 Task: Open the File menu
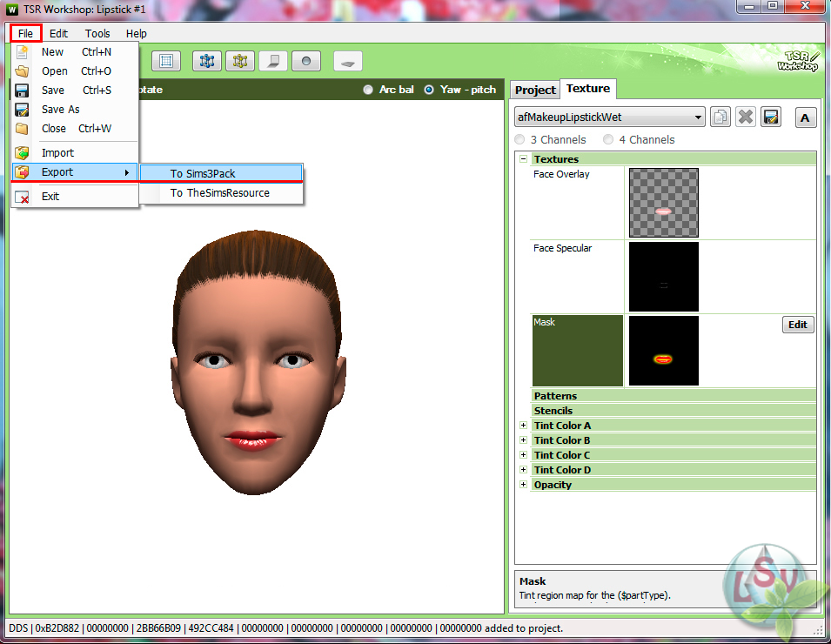click(25, 33)
